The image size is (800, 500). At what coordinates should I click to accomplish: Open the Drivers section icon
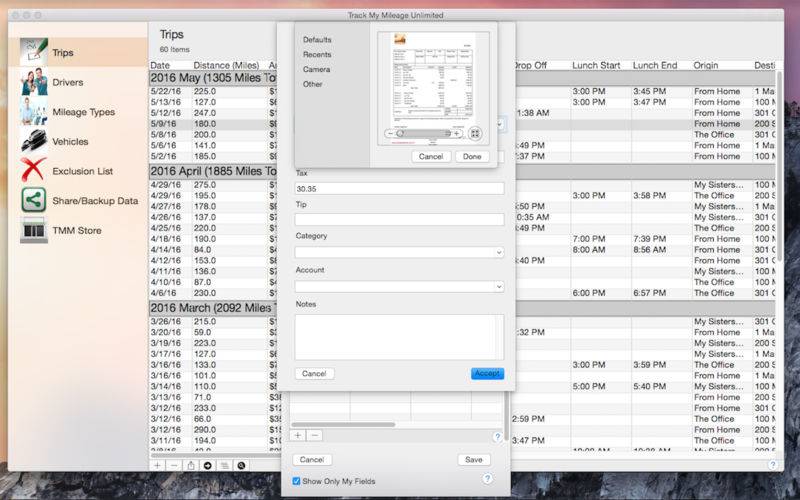(x=34, y=82)
